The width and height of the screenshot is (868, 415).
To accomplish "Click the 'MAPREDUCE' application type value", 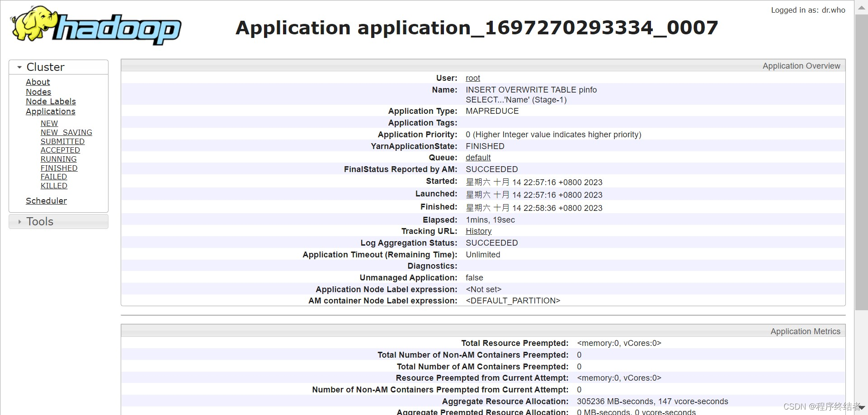I will (492, 111).
